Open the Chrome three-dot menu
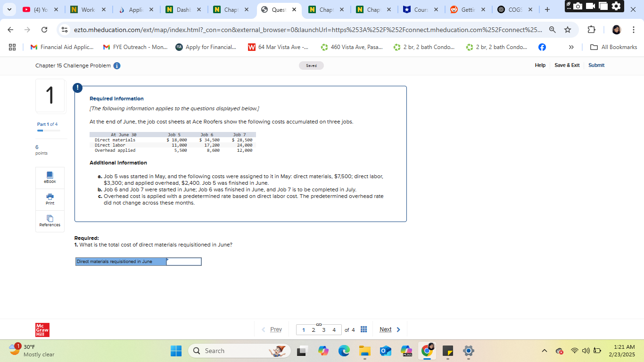 [x=634, y=29]
